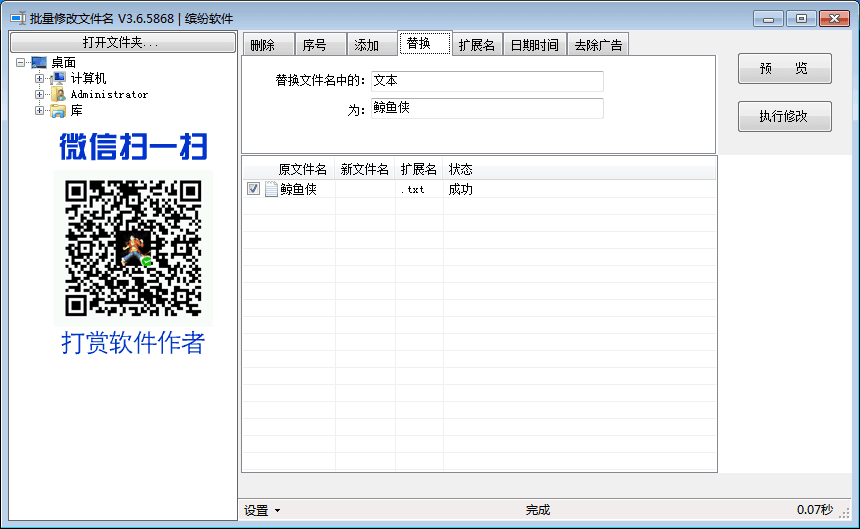Viewport: 860px width, 529px height.
Task: Switch to the 删除 tab
Action: [x=268, y=45]
